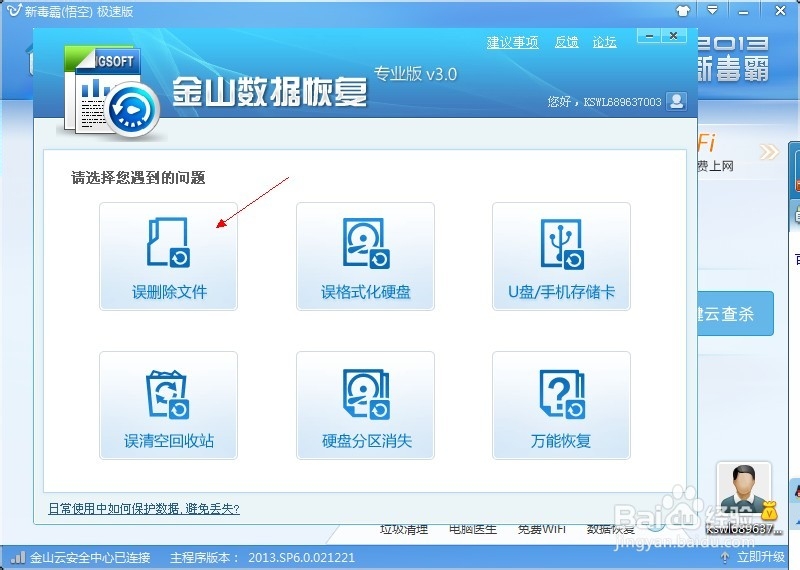The height and width of the screenshot is (570, 800).
Task: Choose the 误格式化硬盘 recovery option
Action: pyautogui.click(x=365, y=256)
